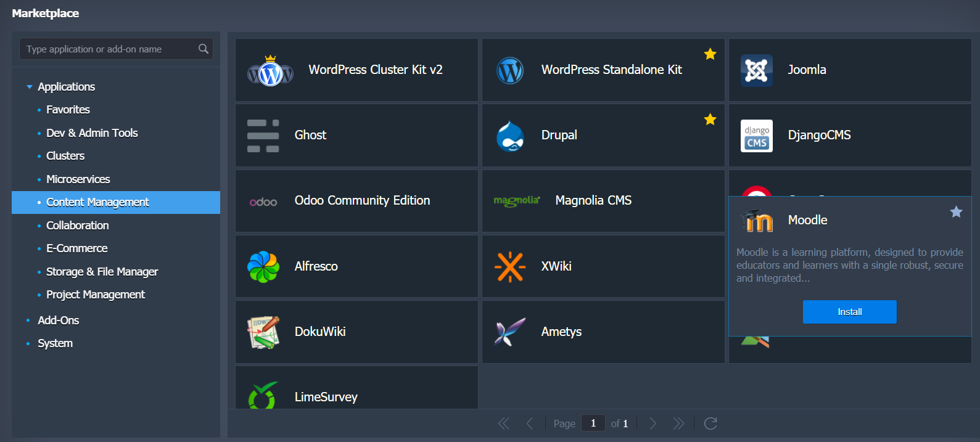This screenshot has width=980, height=442.
Task: Select the Ghost title text
Action: [x=310, y=135]
